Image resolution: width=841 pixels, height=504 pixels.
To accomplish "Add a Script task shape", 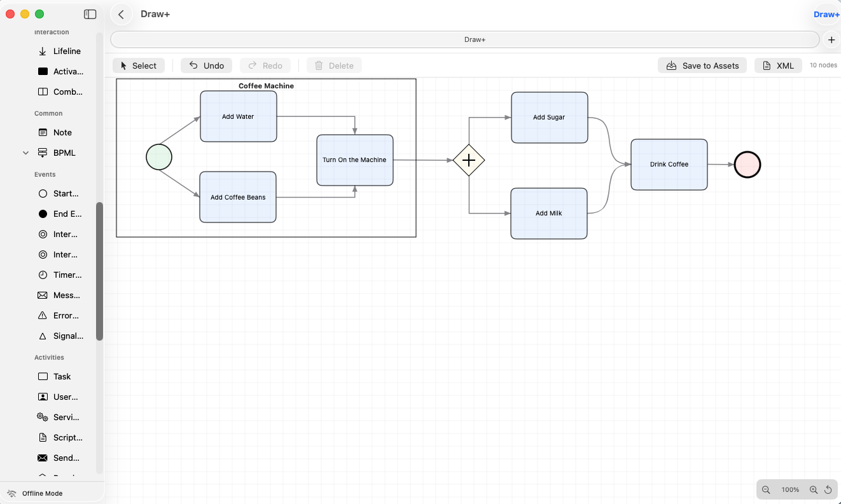I will [60, 437].
